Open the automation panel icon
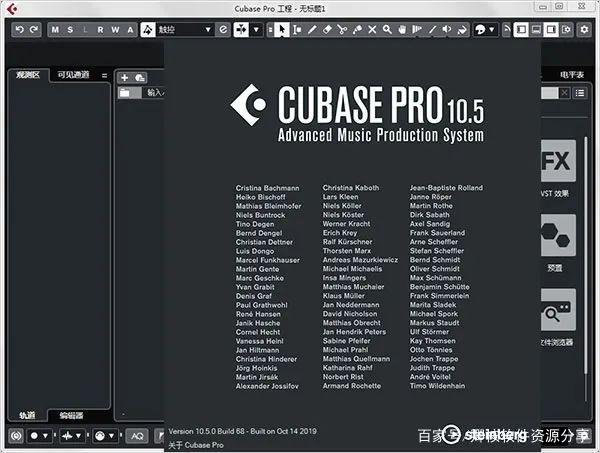The height and width of the screenshot is (453, 600). point(223,29)
